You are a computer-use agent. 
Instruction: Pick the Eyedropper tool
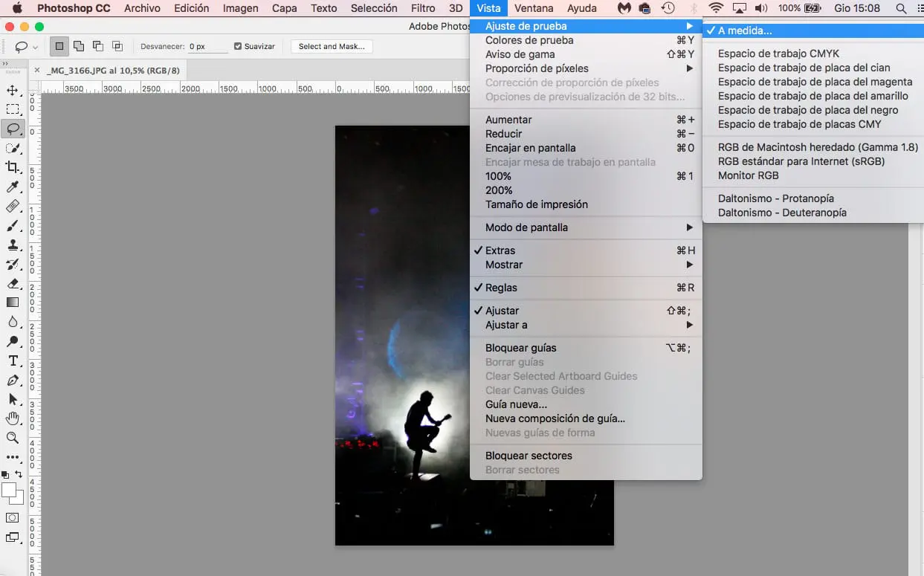coord(13,187)
